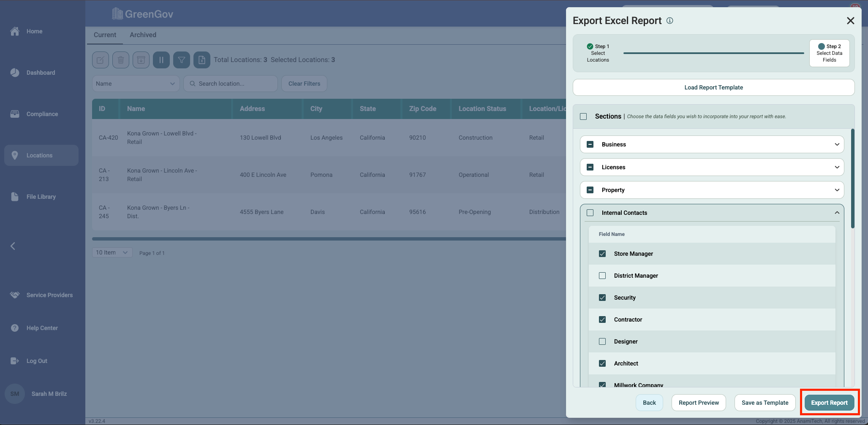Click the Excel export icon in toolbar
This screenshot has width=868, height=425.
point(202,60)
